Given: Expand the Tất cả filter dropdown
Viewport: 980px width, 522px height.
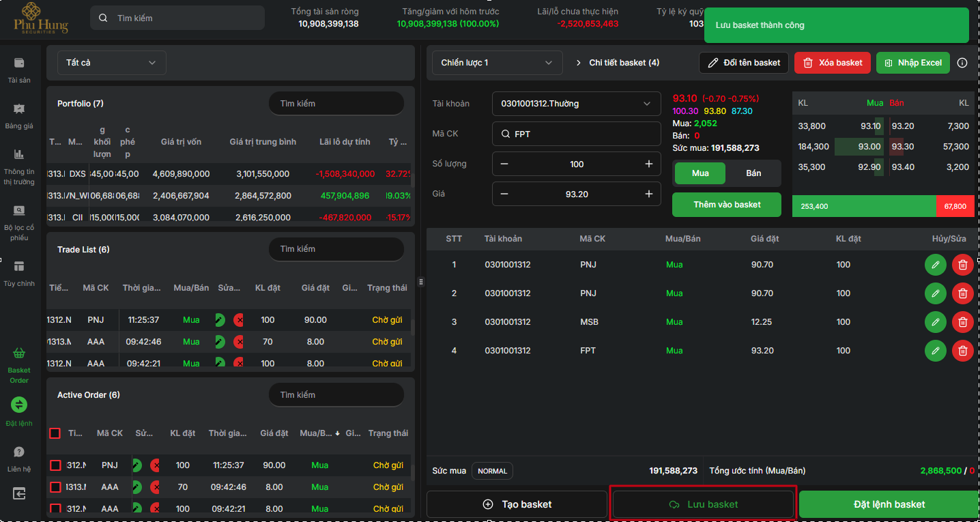Looking at the screenshot, I should [111, 63].
